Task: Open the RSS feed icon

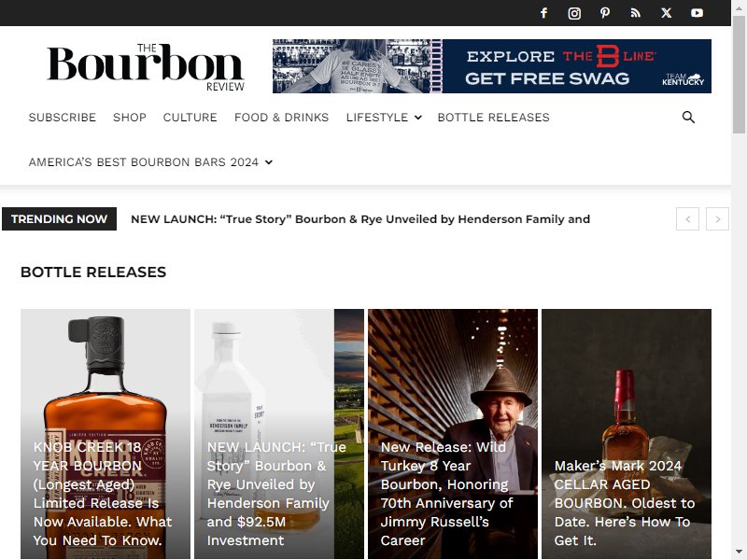Action: point(635,13)
